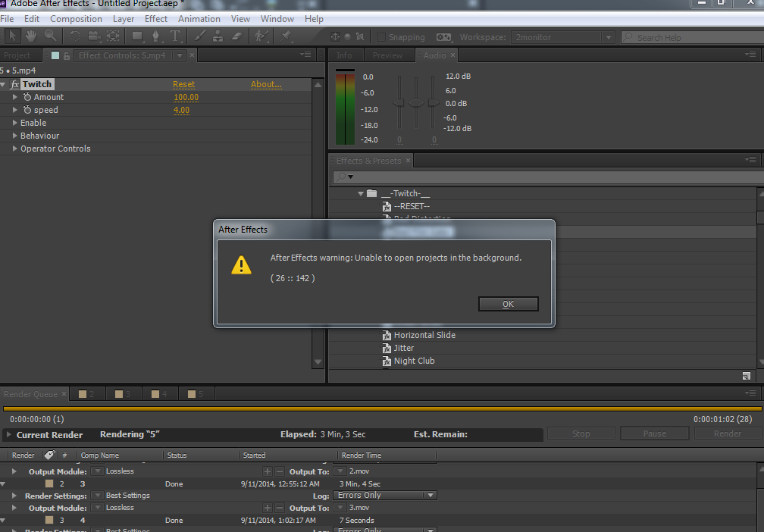Image resolution: width=764 pixels, height=532 pixels.
Task: Select the Brush tool
Action: (200, 36)
